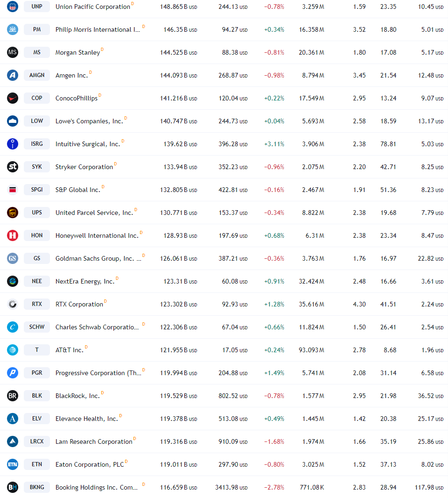Open the Stryker Corporation link
This screenshot has height=498, width=448.
coord(84,167)
